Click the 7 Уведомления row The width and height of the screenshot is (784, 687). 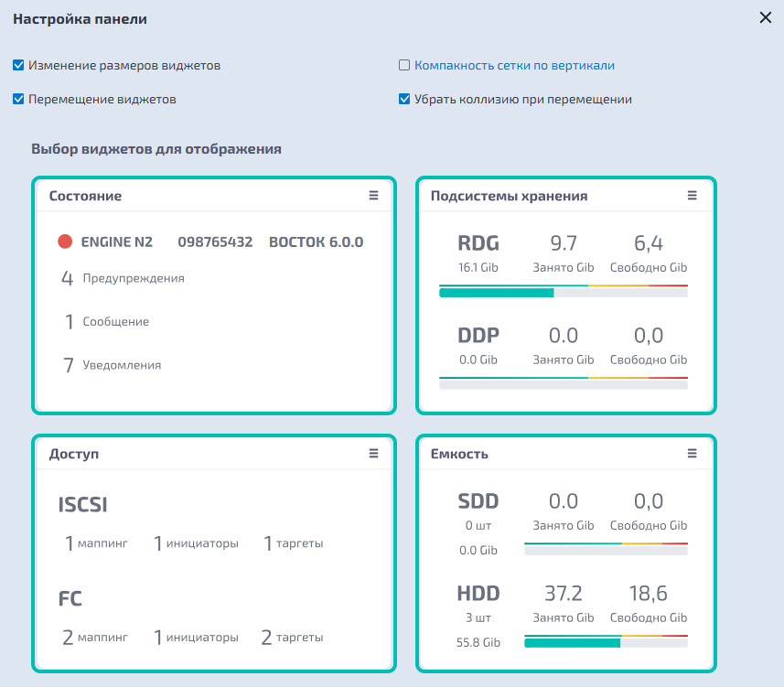point(112,365)
